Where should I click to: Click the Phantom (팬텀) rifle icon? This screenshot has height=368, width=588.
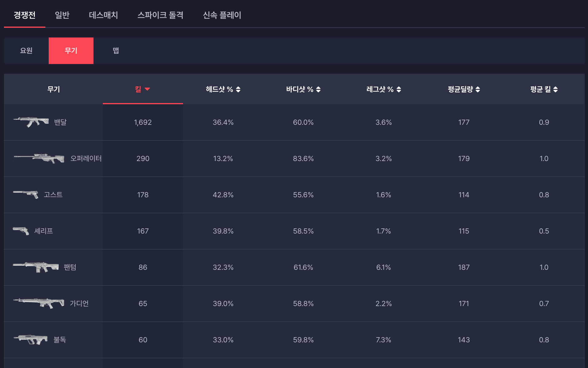(x=36, y=267)
